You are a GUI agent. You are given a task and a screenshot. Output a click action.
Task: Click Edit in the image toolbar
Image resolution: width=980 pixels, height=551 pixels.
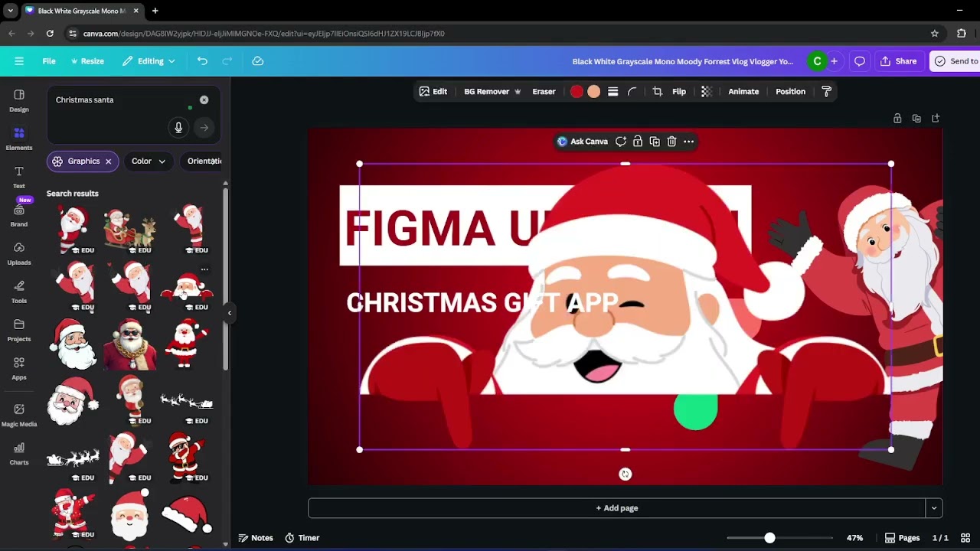point(433,92)
